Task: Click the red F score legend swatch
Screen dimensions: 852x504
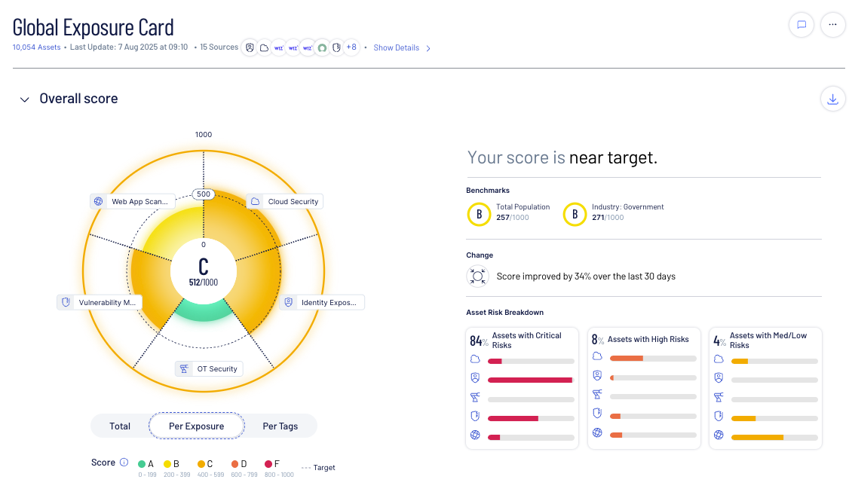Action: (269, 464)
